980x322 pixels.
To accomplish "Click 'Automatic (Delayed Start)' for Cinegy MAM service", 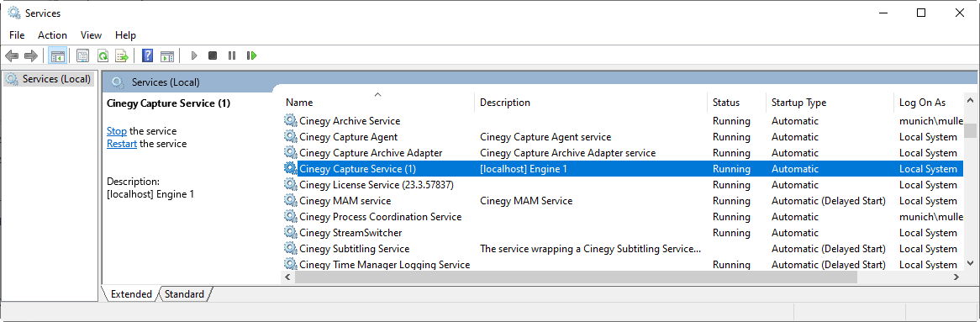I will [x=828, y=201].
